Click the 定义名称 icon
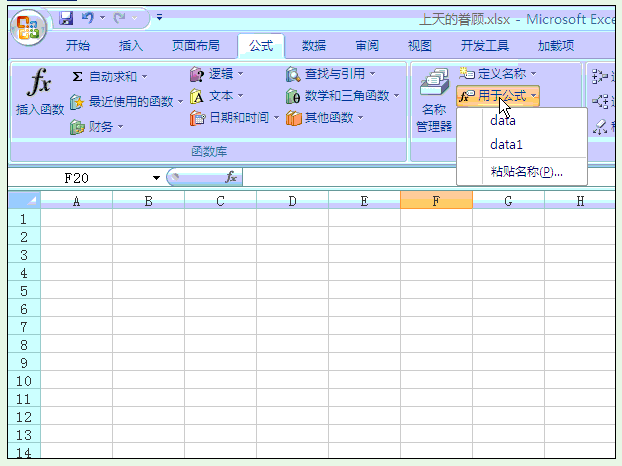The width and height of the screenshot is (622, 466). (x=467, y=73)
